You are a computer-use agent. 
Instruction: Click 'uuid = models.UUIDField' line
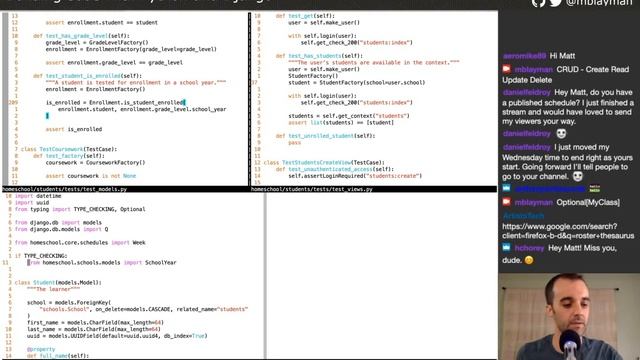pyautogui.click(x=117, y=336)
